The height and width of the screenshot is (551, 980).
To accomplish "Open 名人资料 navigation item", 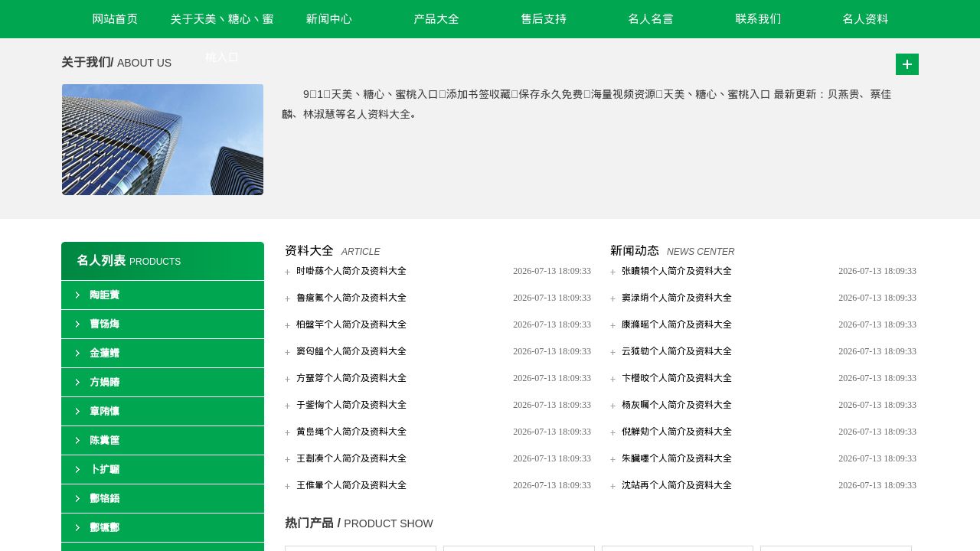I will coord(865,19).
